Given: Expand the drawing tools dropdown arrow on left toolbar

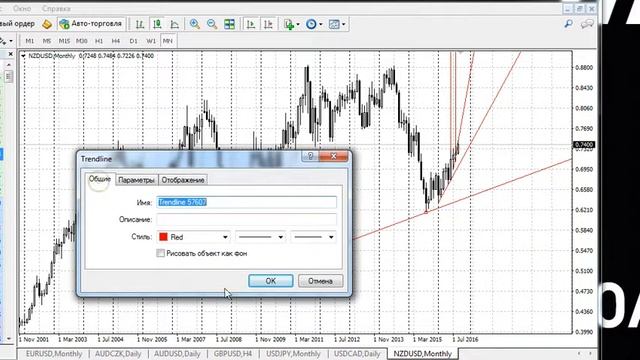Looking at the screenshot, I should pos(11,41).
